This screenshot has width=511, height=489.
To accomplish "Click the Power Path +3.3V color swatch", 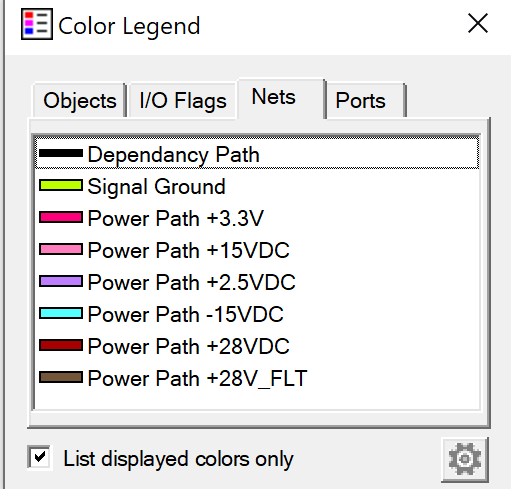I will [x=61, y=217].
